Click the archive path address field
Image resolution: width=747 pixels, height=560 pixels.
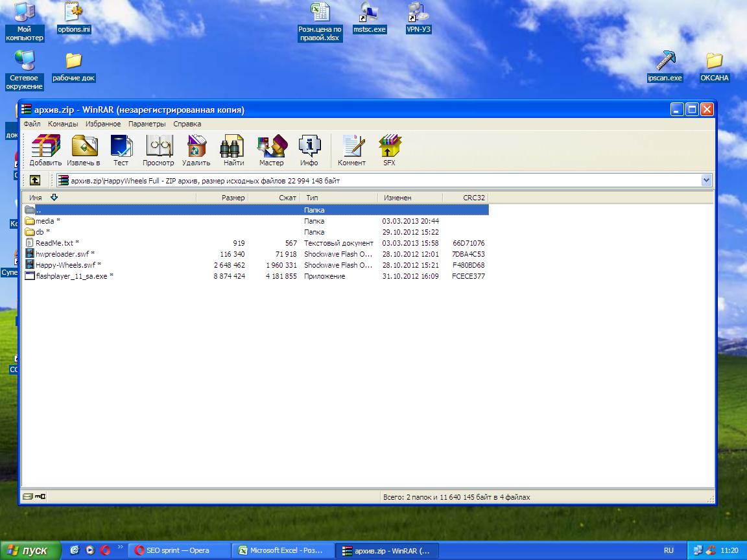point(379,180)
